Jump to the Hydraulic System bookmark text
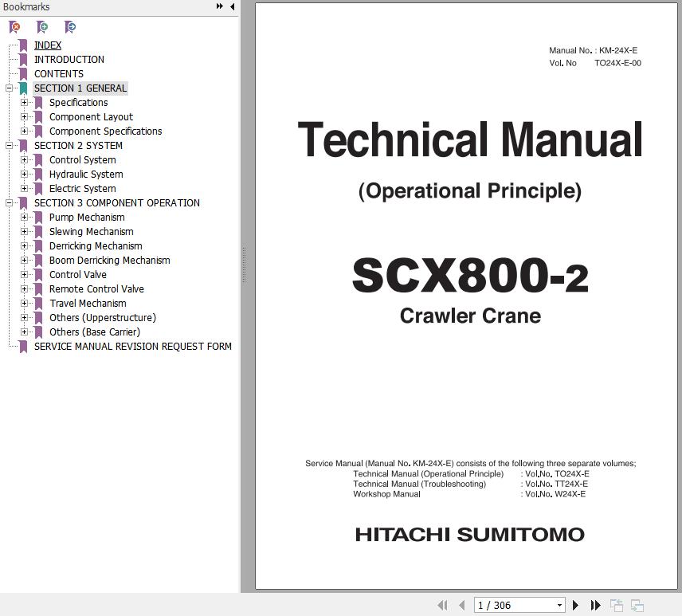Viewport: 682px width, 616px height. [x=86, y=175]
